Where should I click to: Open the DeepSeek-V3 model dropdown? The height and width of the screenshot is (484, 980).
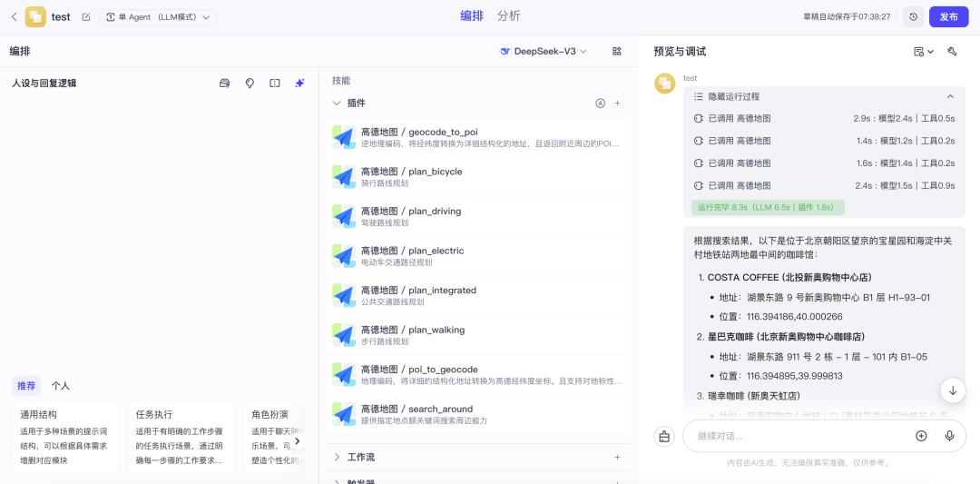click(x=544, y=52)
